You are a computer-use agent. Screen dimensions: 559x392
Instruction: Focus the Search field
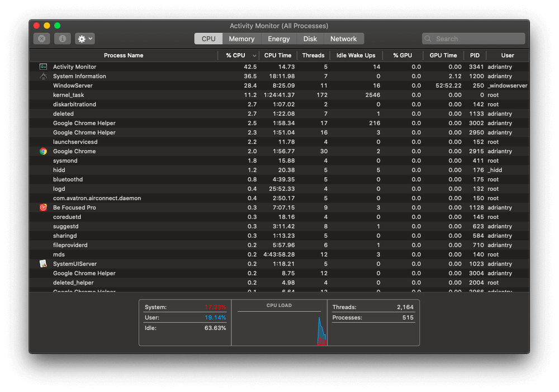point(473,39)
